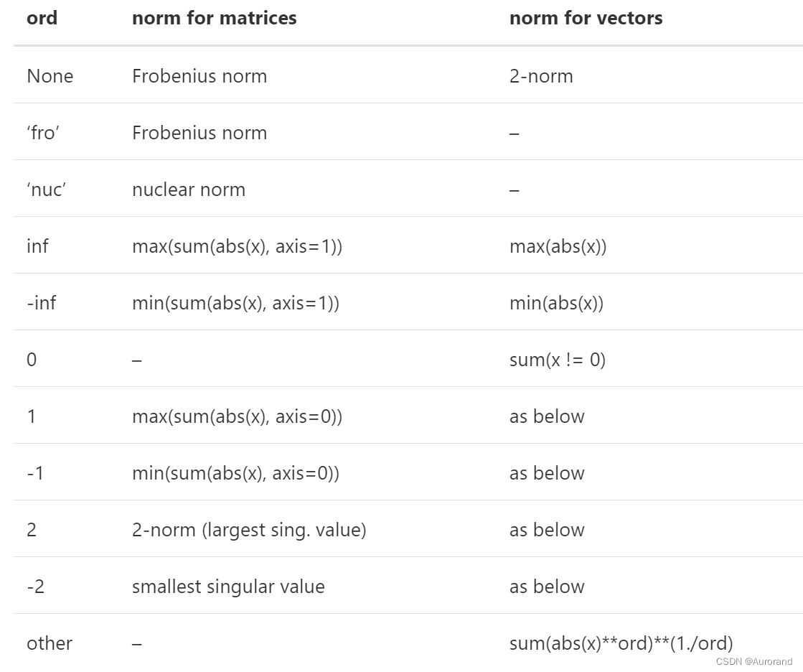The width and height of the screenshot is (803, 672).
Task: Select the 'nuc' ord cell
Action: tap(46, 190)
